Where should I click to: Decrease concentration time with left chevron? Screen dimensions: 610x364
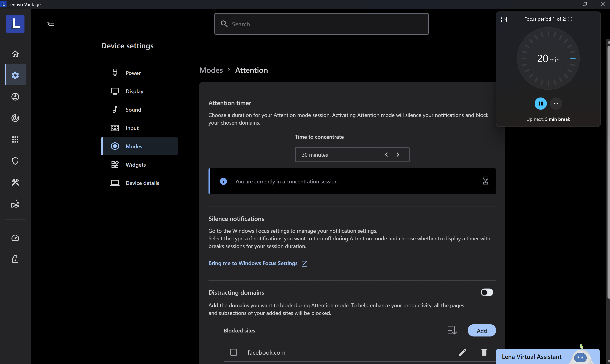tap(386, 155)
